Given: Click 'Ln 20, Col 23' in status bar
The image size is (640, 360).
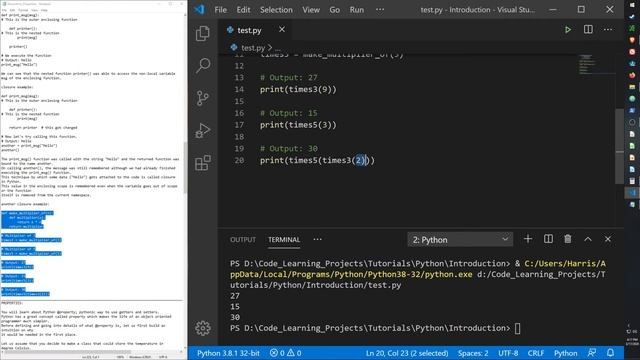Looking at the screenshot, I should point(407,353).
